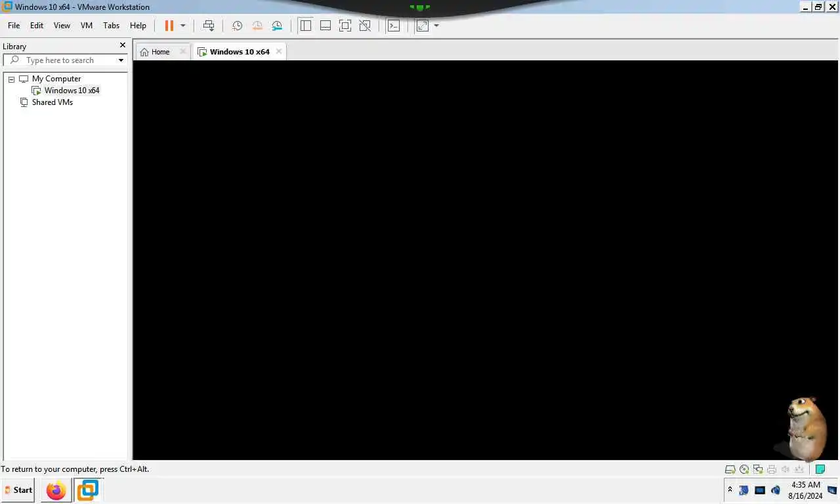Click the printer device status icon
The image size is (840, 504).
772,469
